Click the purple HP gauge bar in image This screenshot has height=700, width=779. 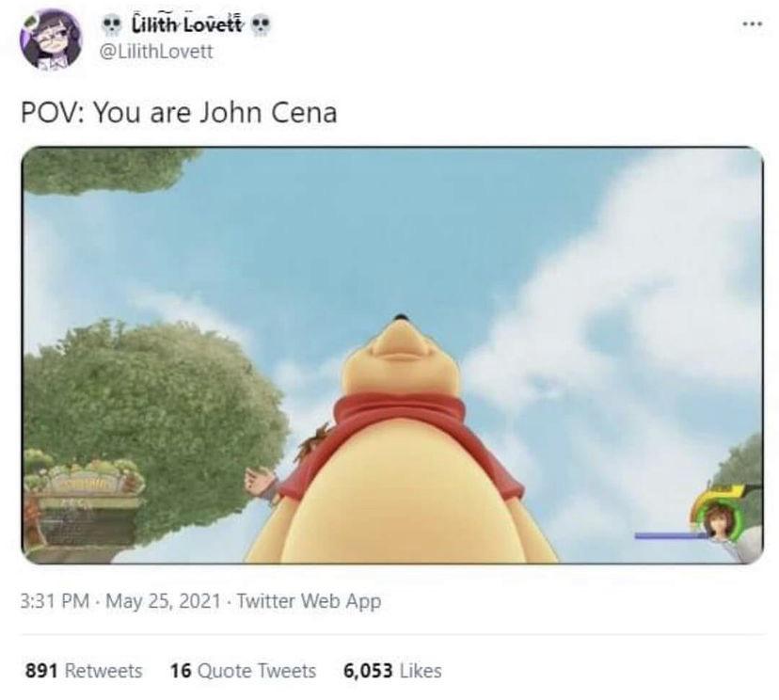pos(671,535)
